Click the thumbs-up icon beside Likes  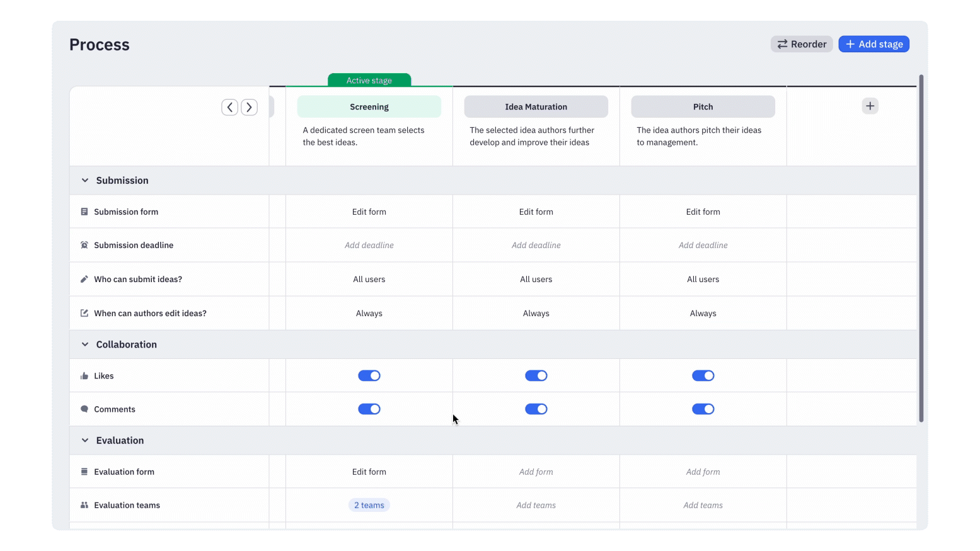coord(84,375)
